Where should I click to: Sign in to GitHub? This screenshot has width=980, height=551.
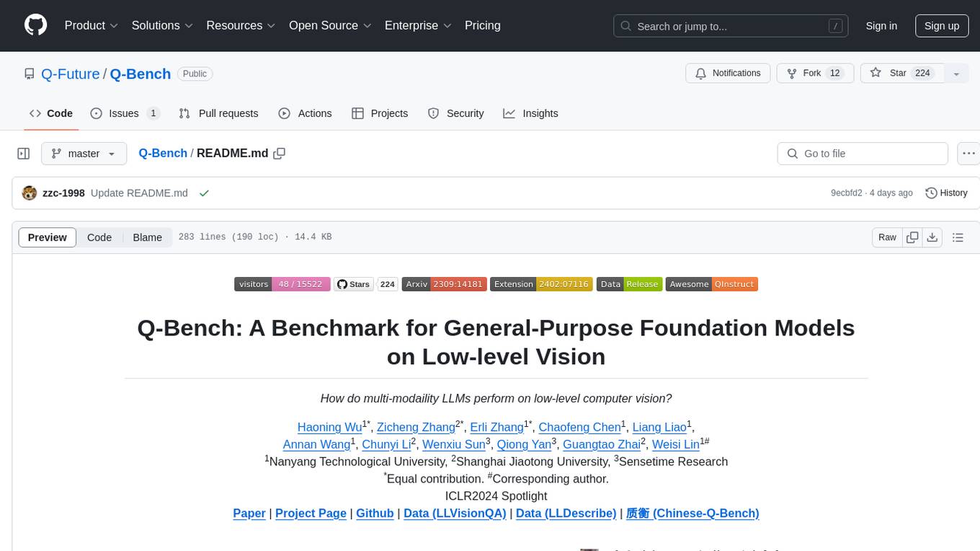pos(881,26)
